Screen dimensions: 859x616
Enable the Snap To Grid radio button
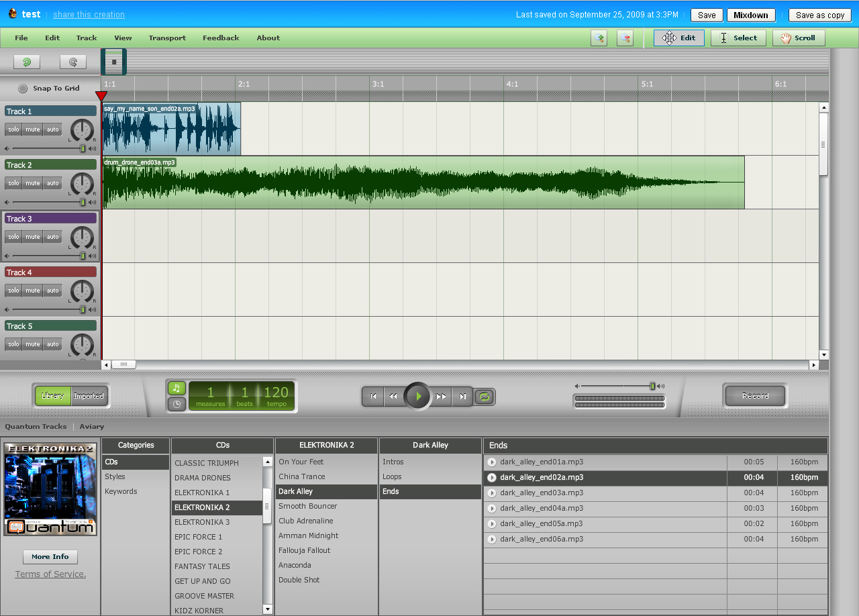(23, 89)
